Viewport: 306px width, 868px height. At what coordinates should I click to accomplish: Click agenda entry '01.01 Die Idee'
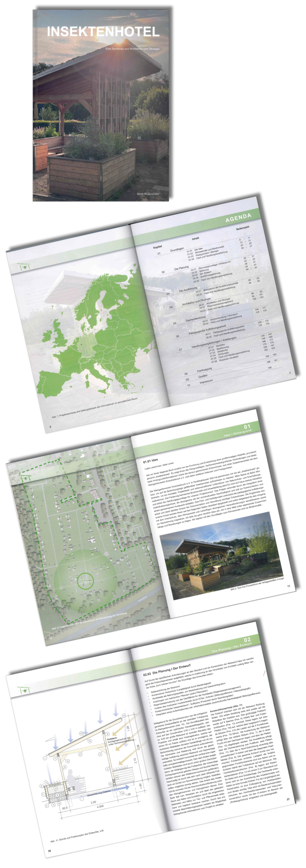[x=194, y=251]
